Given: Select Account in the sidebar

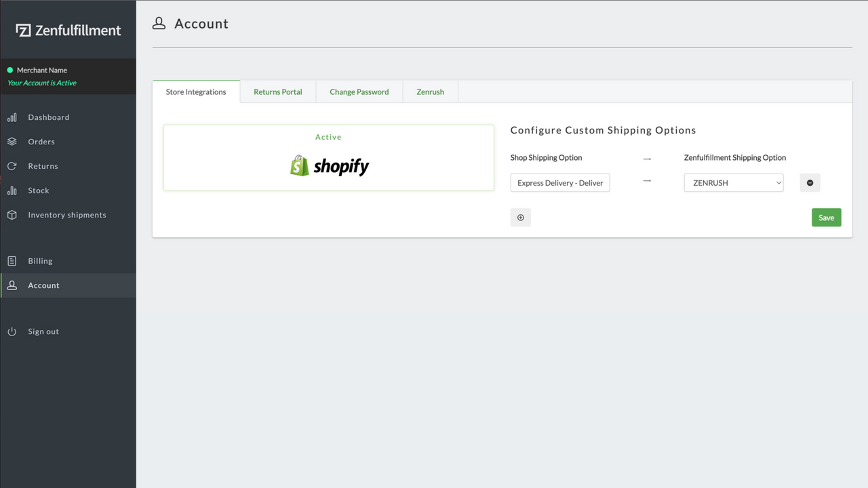Looking at the screenshot, I should pos(68,285).
